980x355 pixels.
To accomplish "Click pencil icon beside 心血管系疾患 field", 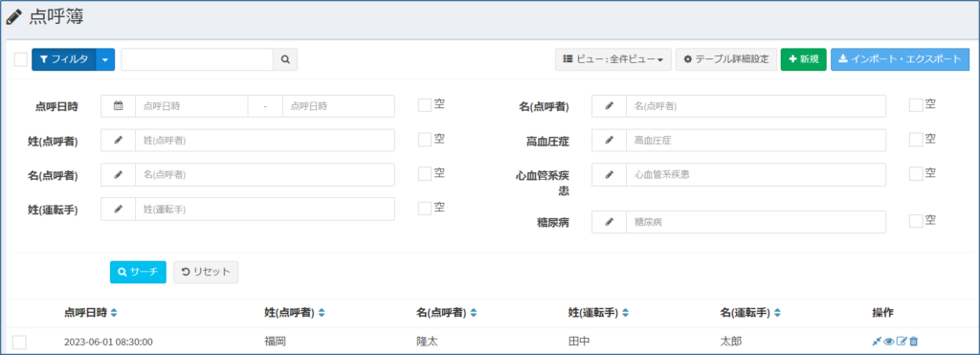I will pyautogui.click(x=610, y=175).
